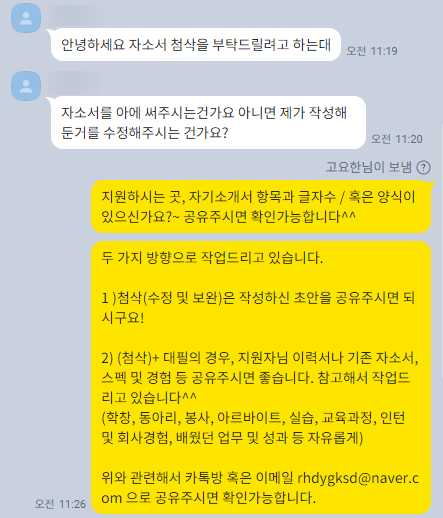Click the '있으신가요?~ 공유주시면' text line
443x518 pixels.
[x=229, y=217]
